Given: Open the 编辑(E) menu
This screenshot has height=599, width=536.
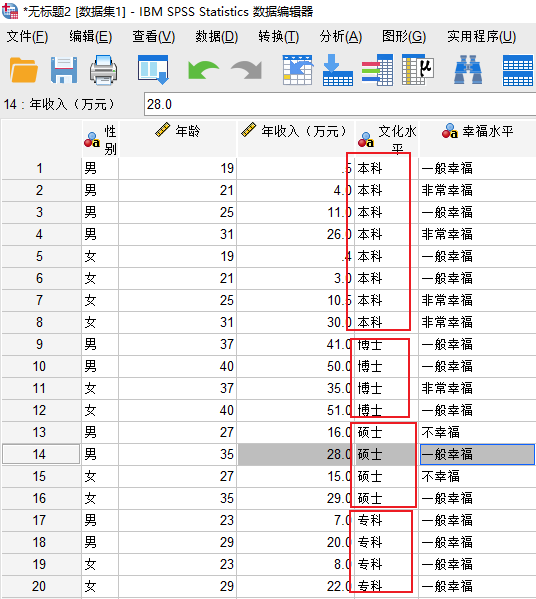Looking at the screenshot, I should [91, 37].
